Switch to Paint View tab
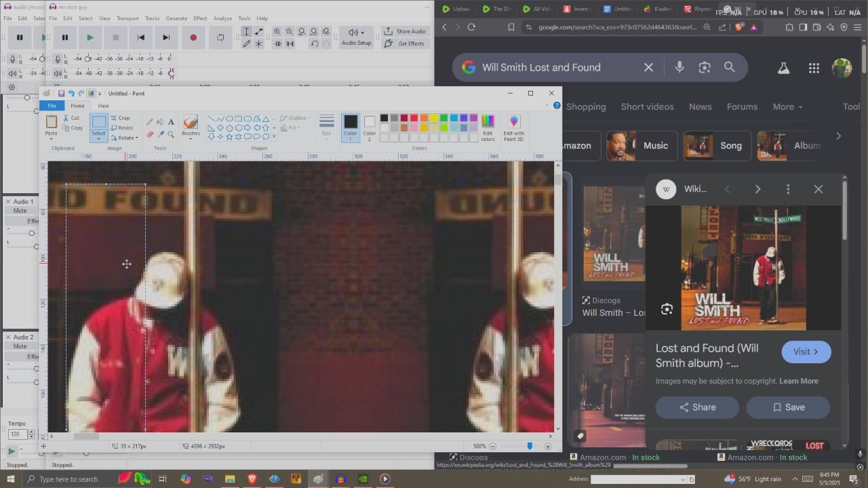 coord(103,106)
